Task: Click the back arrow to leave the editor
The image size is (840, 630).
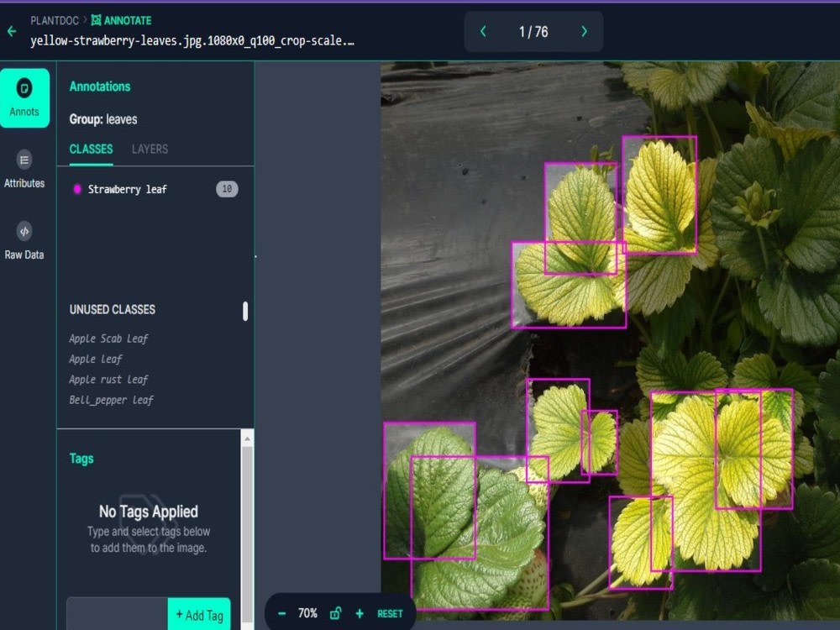Action: click(x=10, y=30)
